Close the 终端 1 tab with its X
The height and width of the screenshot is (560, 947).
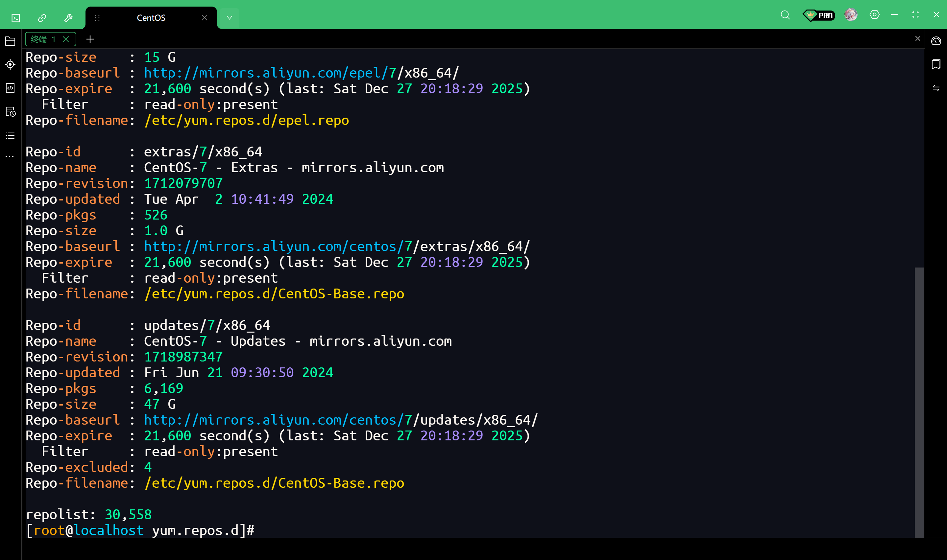click(x=66, y=39)
